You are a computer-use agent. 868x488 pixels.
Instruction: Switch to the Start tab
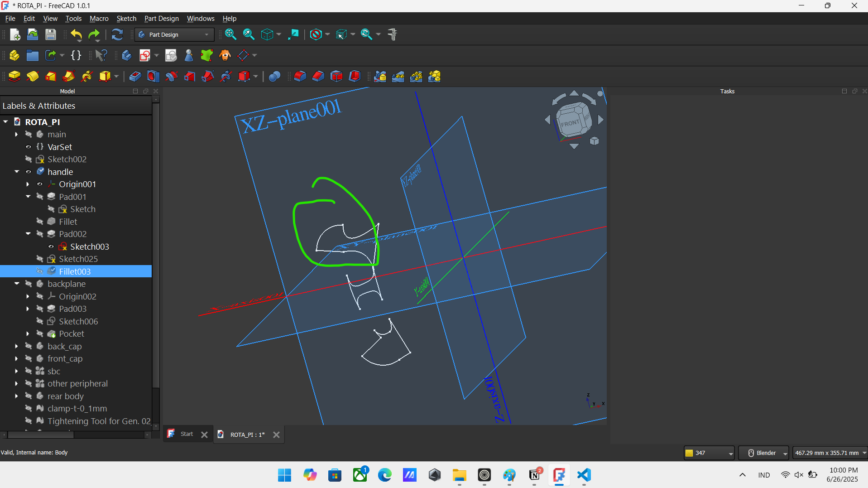tap(187, 434)
